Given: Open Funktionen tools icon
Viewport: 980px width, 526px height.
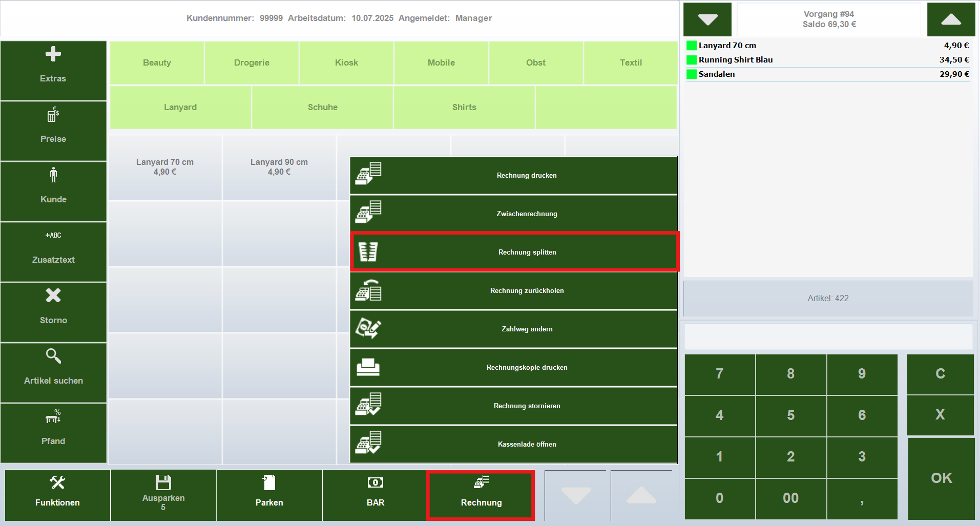Looking at the screenshot, I should [x=57, y=482].
